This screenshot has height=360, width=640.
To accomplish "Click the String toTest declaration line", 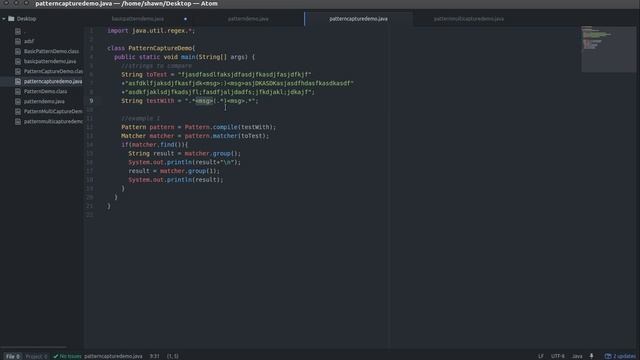I will [216, 75].
